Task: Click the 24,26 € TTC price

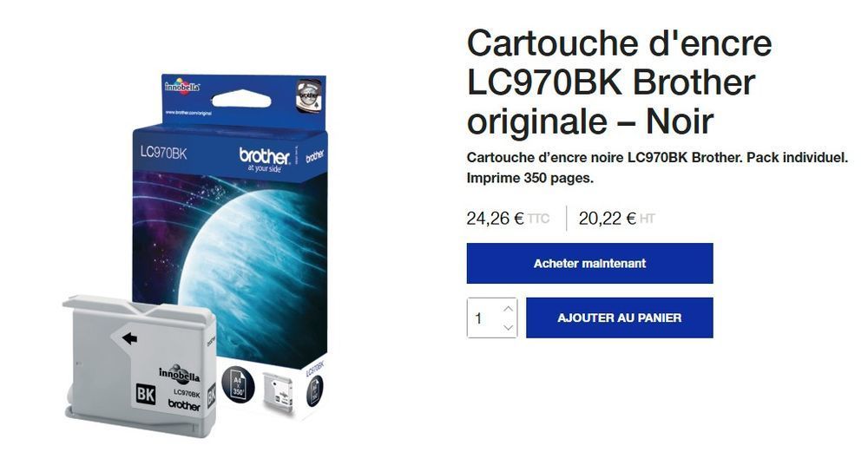Action: coord(508,219)
